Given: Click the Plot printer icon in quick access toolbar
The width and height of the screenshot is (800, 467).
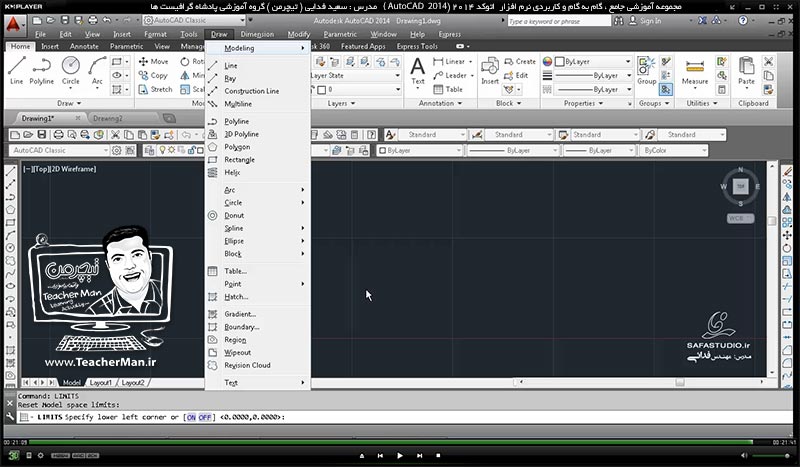Looking at the screenshot, I should click(92, 20).
